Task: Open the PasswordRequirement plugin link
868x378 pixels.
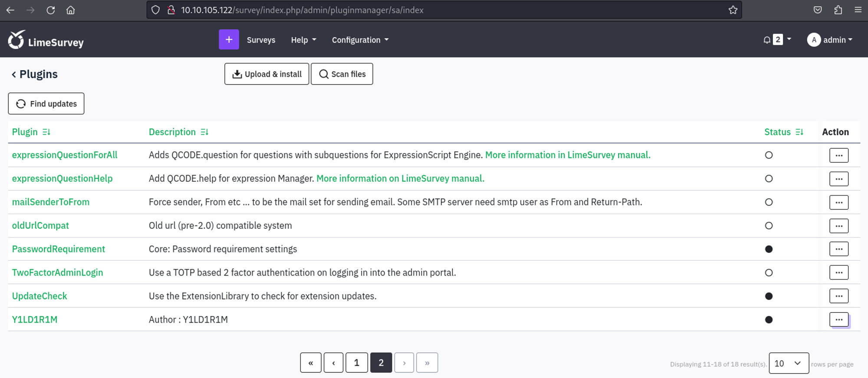Action: (59, 249)
